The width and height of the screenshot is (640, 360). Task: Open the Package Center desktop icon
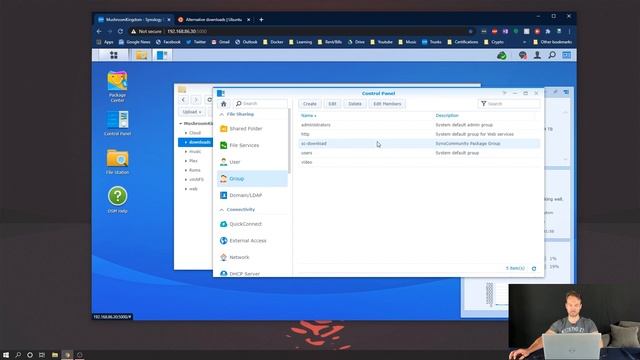pos(117,86)
